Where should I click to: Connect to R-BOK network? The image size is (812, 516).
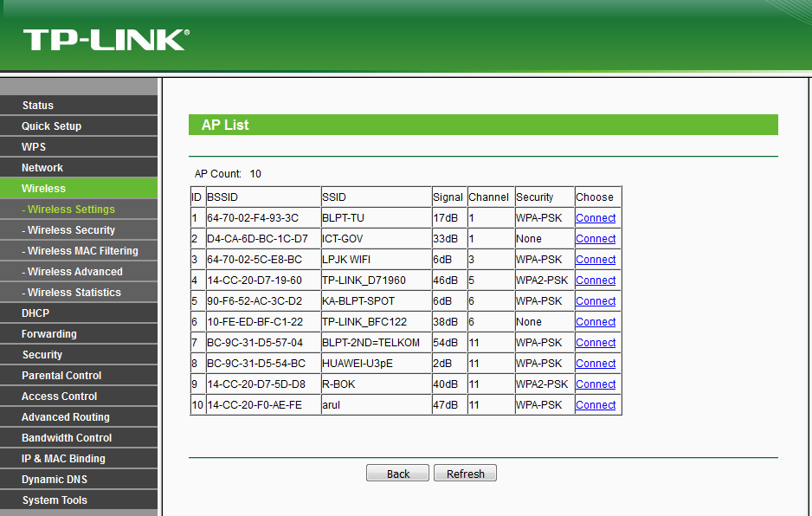click(x=596, y=384)
